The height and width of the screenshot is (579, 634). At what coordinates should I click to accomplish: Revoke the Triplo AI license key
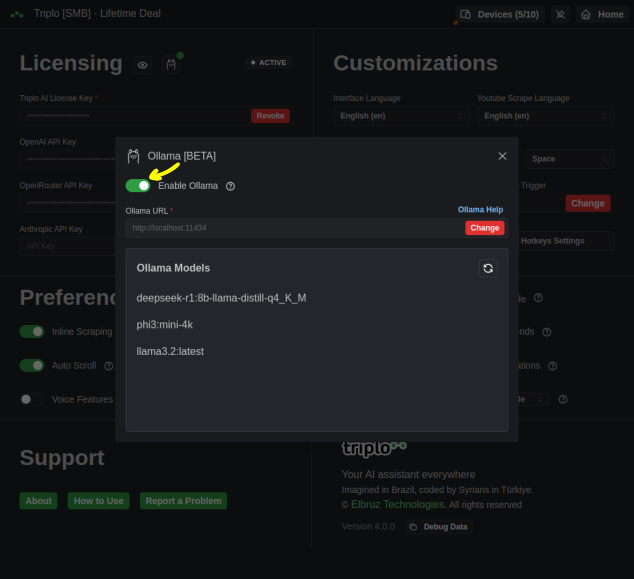(270, 116)
